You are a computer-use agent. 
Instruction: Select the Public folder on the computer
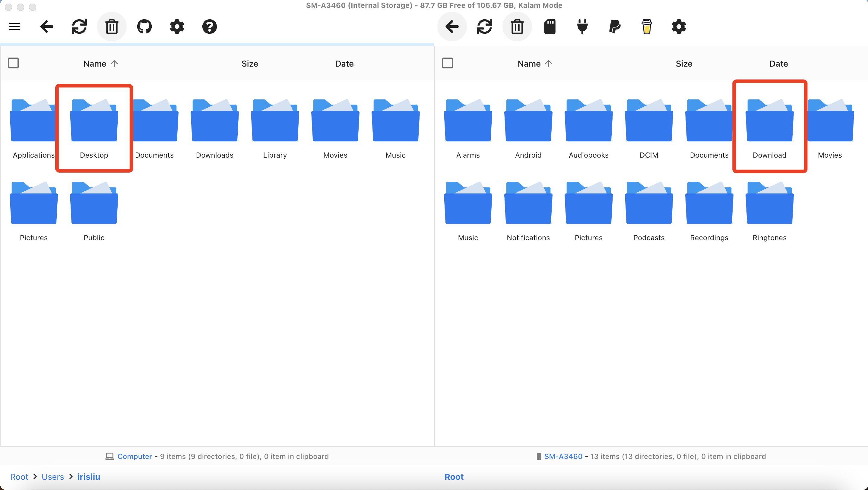click(x=94, y=212)
